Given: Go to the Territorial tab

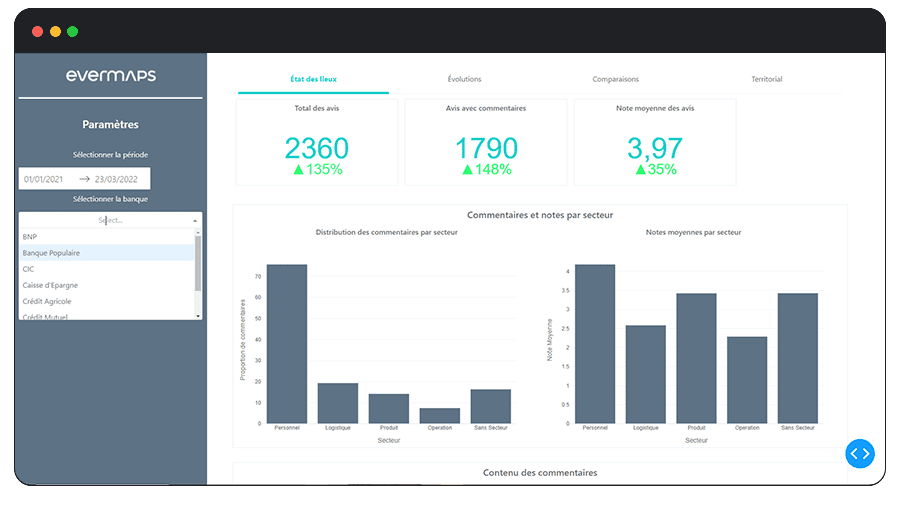Looking at the screenshot, I should (766, 79).
